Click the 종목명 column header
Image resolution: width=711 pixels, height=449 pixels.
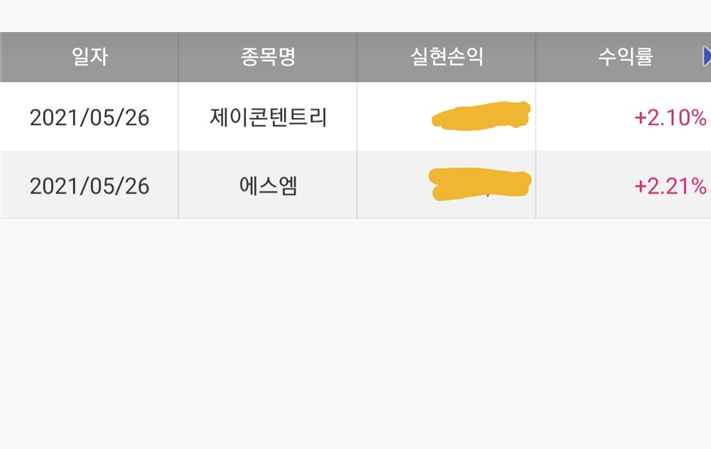coord(267,57)
